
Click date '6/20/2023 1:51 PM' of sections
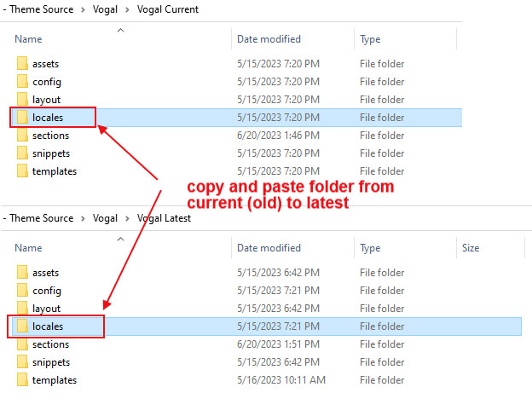pos(278,344)
